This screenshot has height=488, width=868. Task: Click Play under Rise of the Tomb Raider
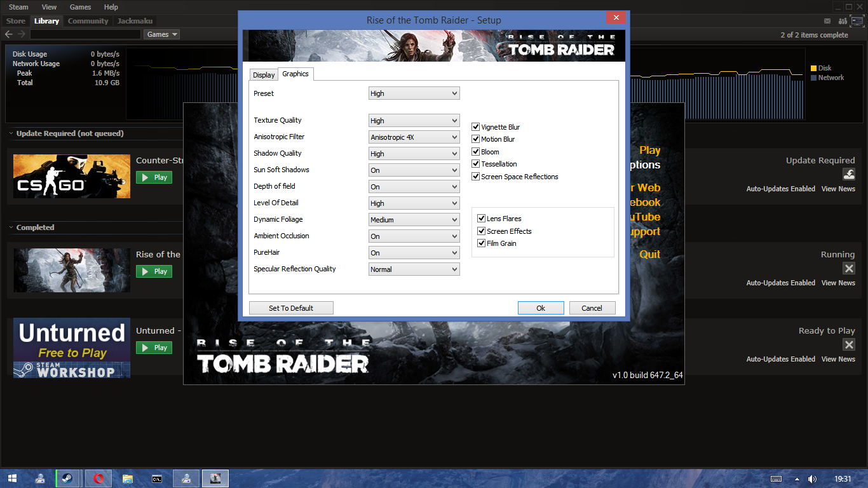click(154, 271)
